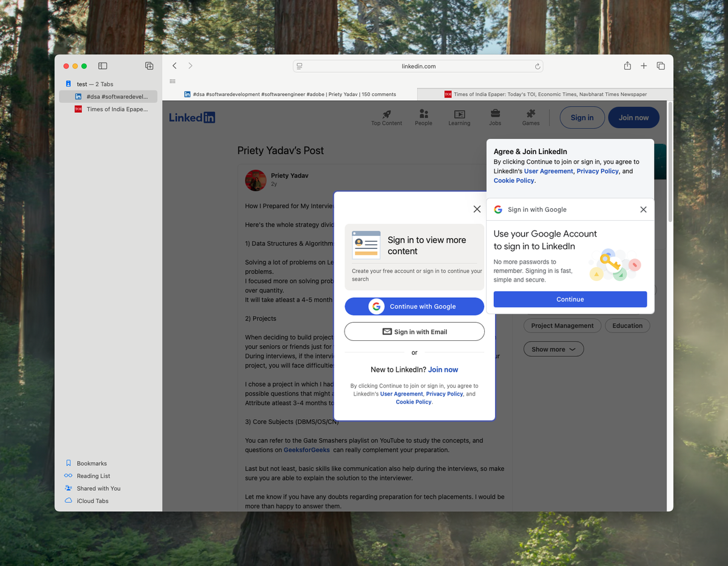Open the Share menu in Safari toolbar
728x566 pixels.
[627, 66]
